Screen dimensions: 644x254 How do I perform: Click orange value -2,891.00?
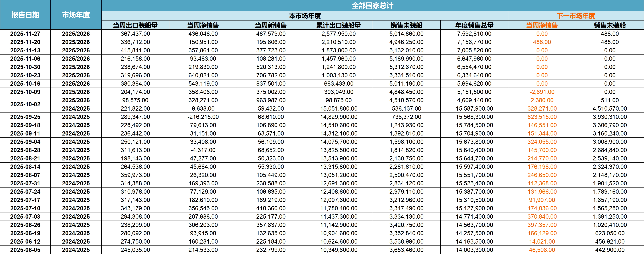[x=542, y=92]
